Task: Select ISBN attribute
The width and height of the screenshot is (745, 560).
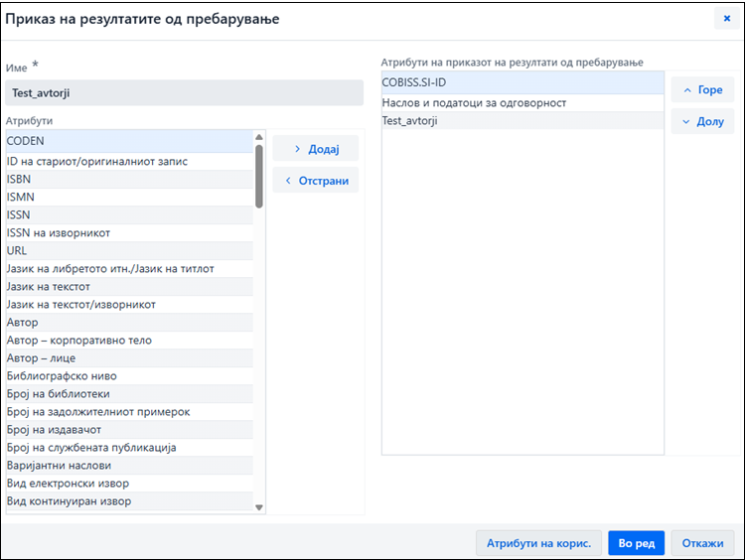Action: (x=130, y=179)
